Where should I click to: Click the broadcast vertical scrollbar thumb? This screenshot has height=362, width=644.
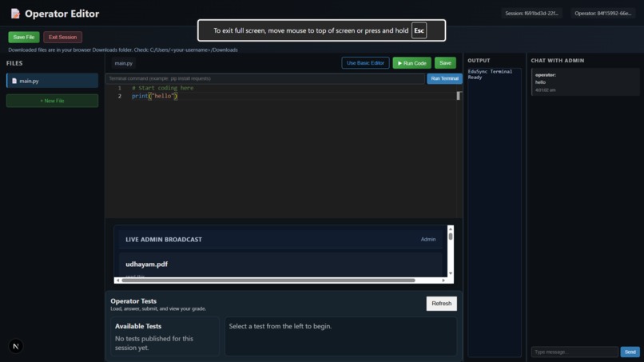point(451,237)
